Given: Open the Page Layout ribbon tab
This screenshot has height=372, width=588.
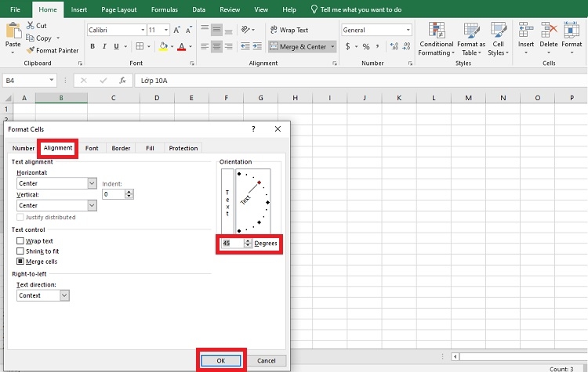Looking at the screenshot, I should tap(119, 9).
